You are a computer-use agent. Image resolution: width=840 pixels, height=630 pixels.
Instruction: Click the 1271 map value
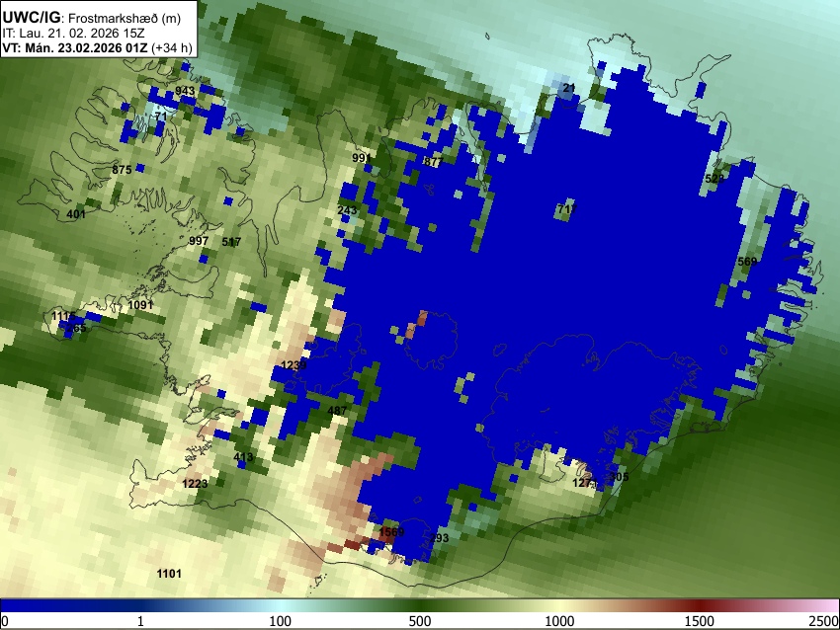coord(584,483)
